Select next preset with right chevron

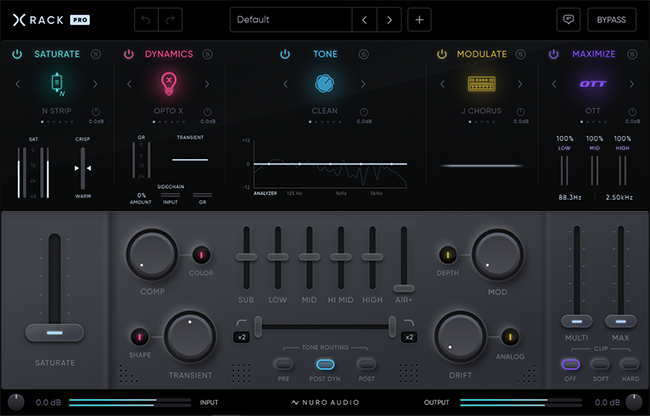(x=389, y=19)
